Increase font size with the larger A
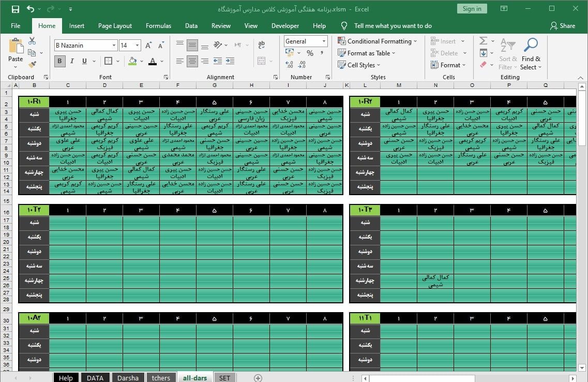The height and width of the screenshot is (382, 588). coord(148,46)
